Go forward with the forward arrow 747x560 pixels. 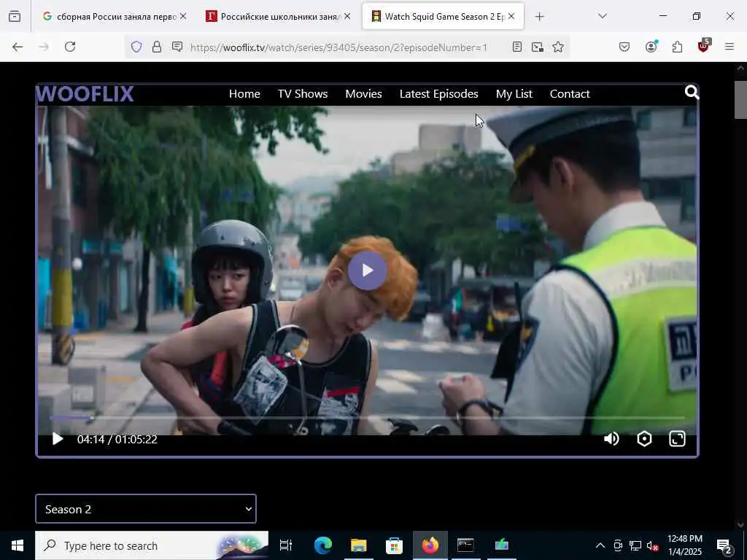click(x=44, y=47)
